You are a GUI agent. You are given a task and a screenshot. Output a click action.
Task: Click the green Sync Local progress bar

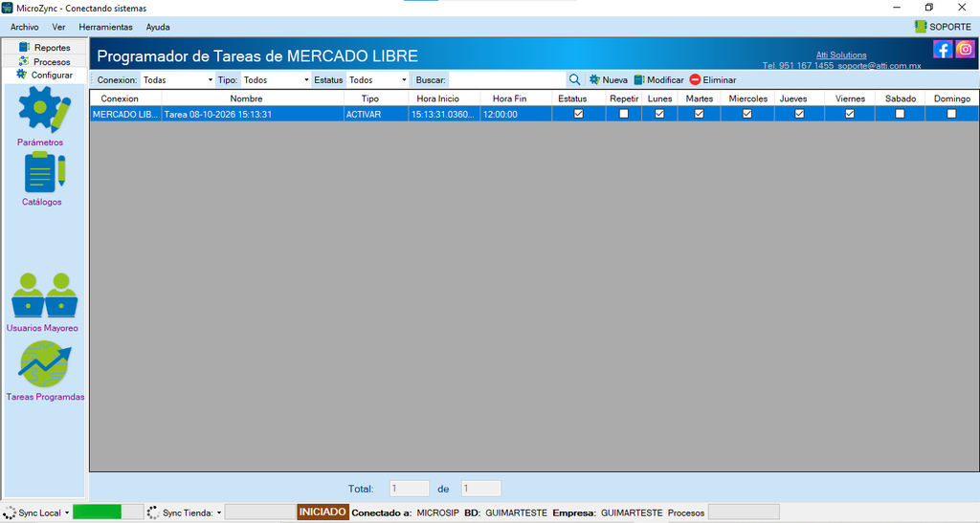(x=107, y=512)
